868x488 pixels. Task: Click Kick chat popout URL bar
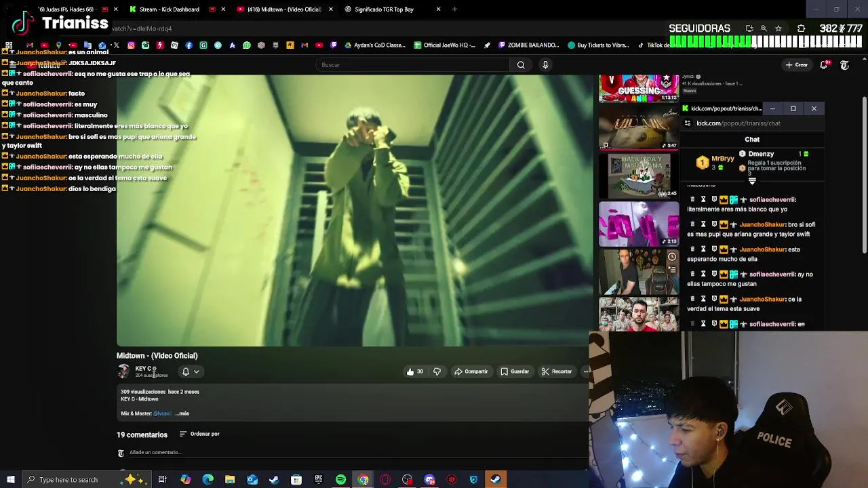pyautogui.click(x=738, y=123)
